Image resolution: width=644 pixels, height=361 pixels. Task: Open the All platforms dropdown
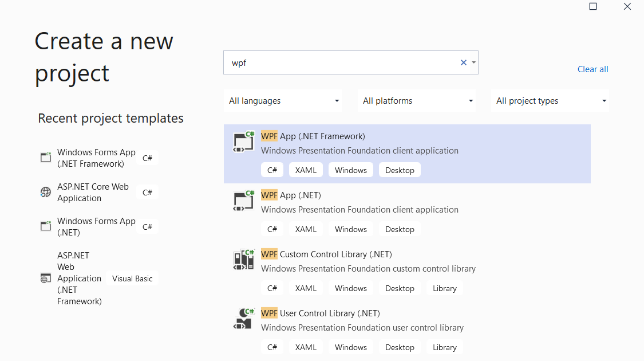pos(417,100)
